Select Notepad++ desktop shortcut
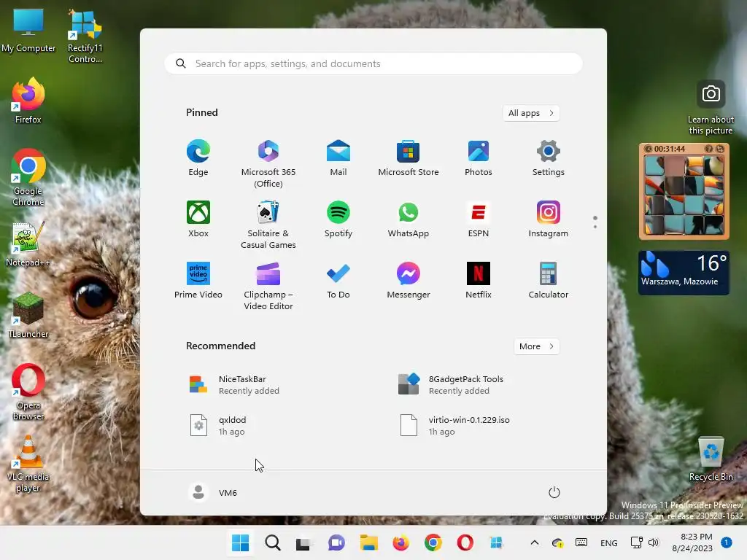This screenshot has width=747, height=560. tap(28, 244)
